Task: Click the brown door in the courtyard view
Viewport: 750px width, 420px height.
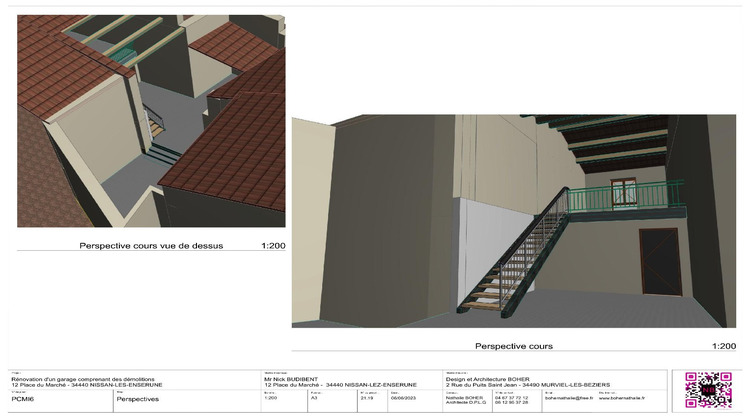Action: coord(660,262)
